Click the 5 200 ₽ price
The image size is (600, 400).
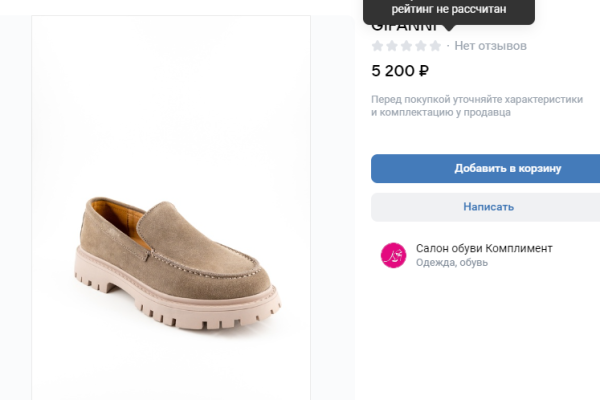pos(400,71)
